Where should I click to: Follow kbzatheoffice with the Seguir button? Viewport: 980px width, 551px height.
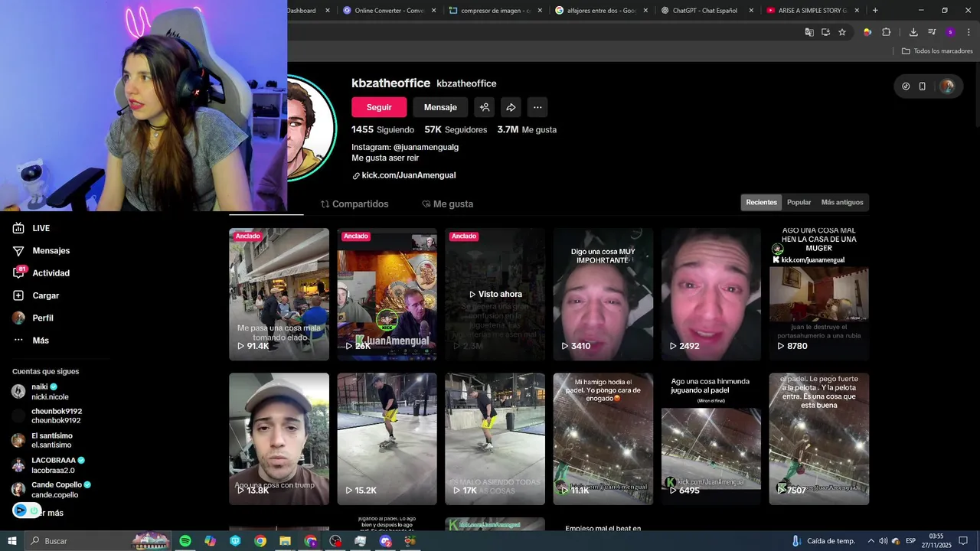pyautogui.click(x=379, y=107)
